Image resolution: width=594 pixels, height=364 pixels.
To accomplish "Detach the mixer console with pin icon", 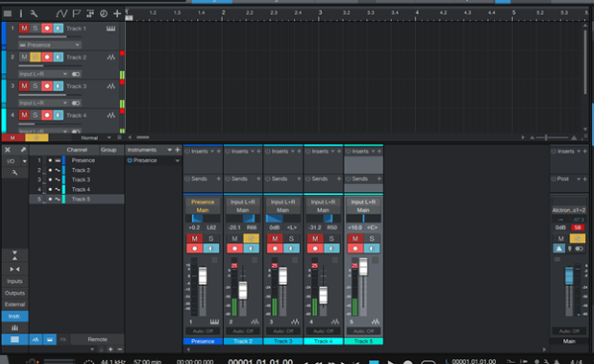I will pyautogui.click(x=23, y=149).
